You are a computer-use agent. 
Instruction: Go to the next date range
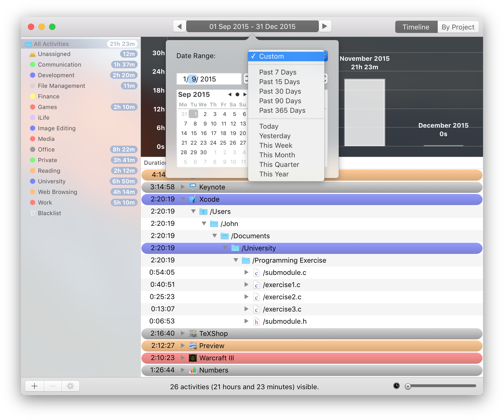[x=325, y=26]
